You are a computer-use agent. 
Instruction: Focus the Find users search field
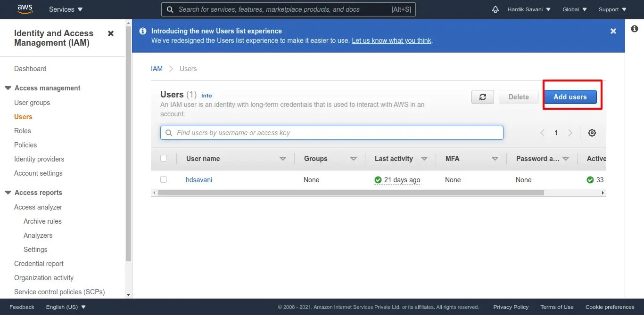click(337, 133)
